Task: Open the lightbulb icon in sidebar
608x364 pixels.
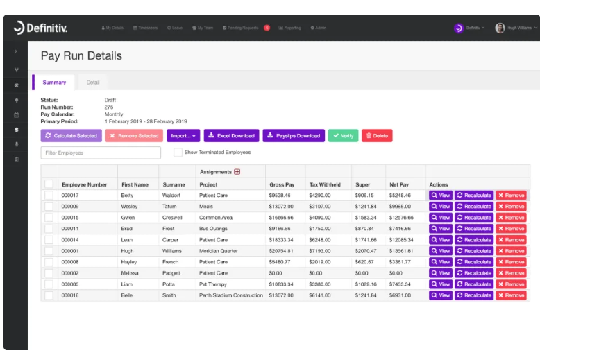Action: click(x=16, y=101)
